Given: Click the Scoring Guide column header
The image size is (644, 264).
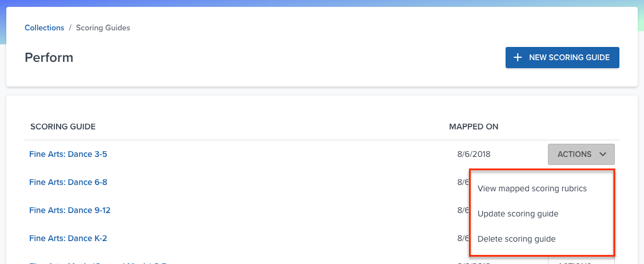Looking at the screenshot, I should coord(63,127).
